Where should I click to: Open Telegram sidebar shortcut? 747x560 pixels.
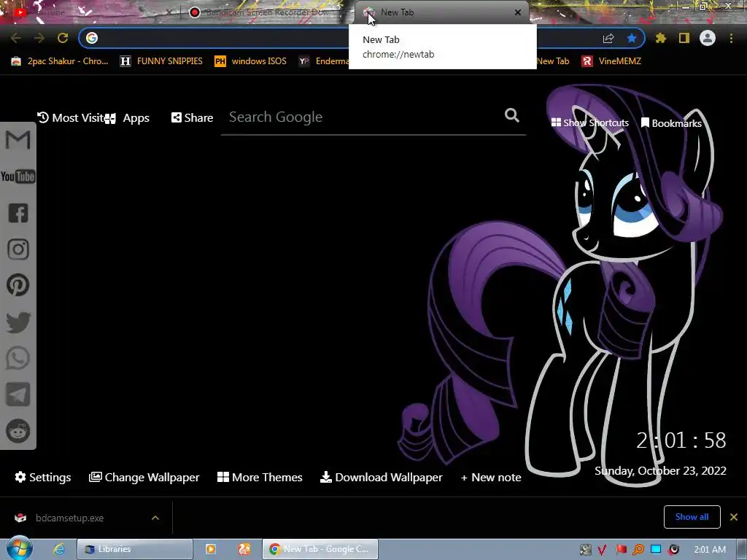tap(18, 394)
